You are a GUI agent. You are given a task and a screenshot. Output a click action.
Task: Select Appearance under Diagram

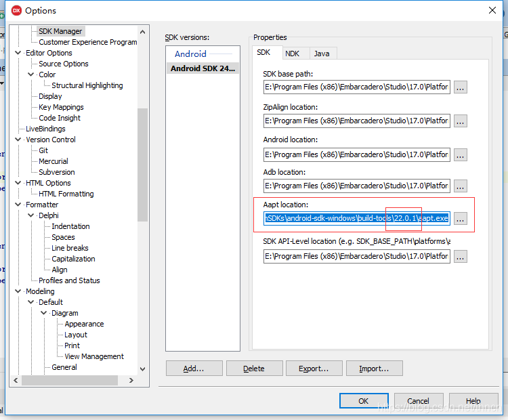click(84, 324)
